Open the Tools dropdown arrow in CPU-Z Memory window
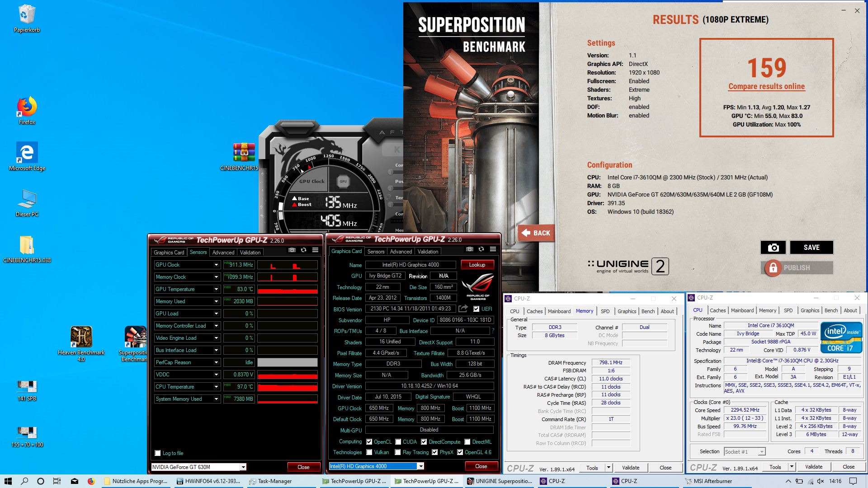868x488 pixels. (x=609, y=468)
